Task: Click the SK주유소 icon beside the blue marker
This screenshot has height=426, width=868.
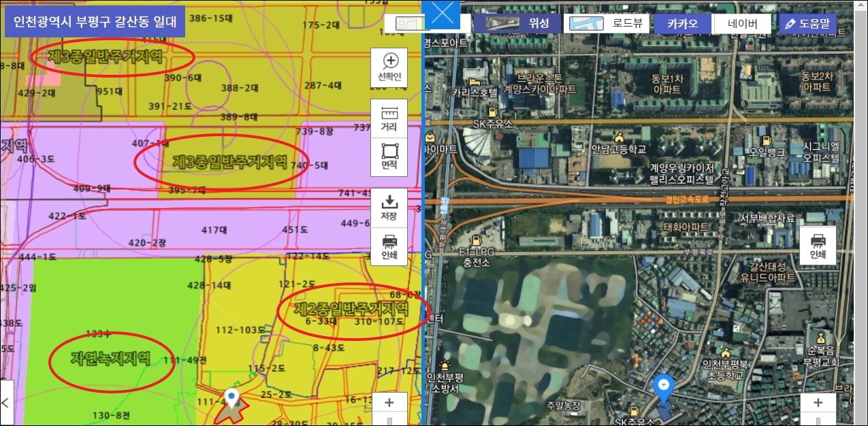Action: coord(634,411)
